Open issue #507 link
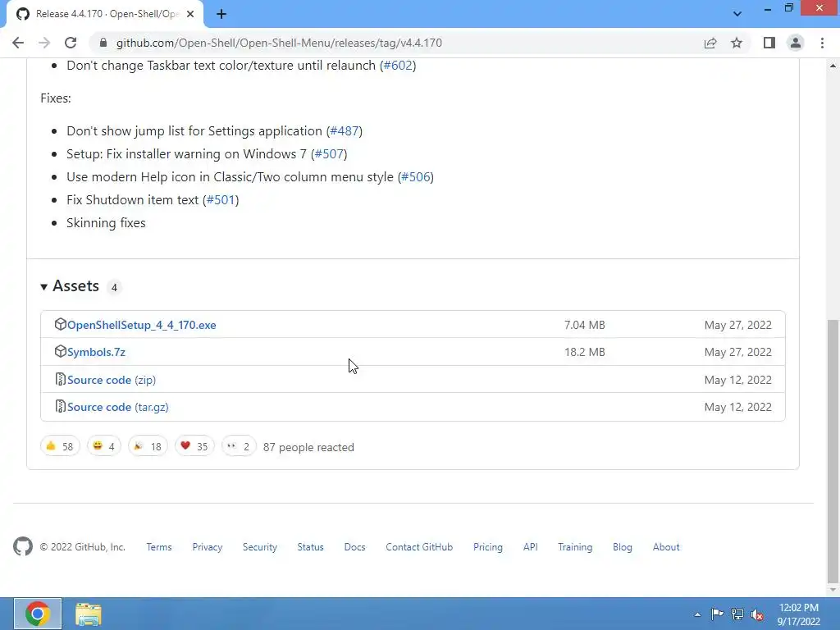840x630 pixels. click(329, 154)
